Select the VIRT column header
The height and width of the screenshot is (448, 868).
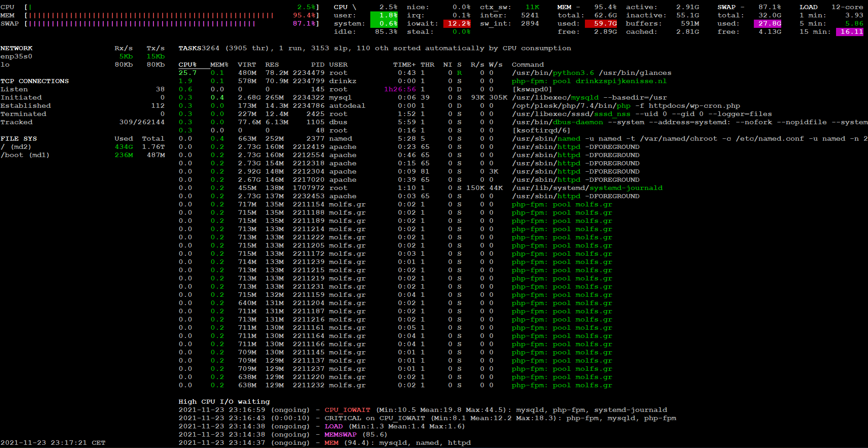(x=247, y=65)
